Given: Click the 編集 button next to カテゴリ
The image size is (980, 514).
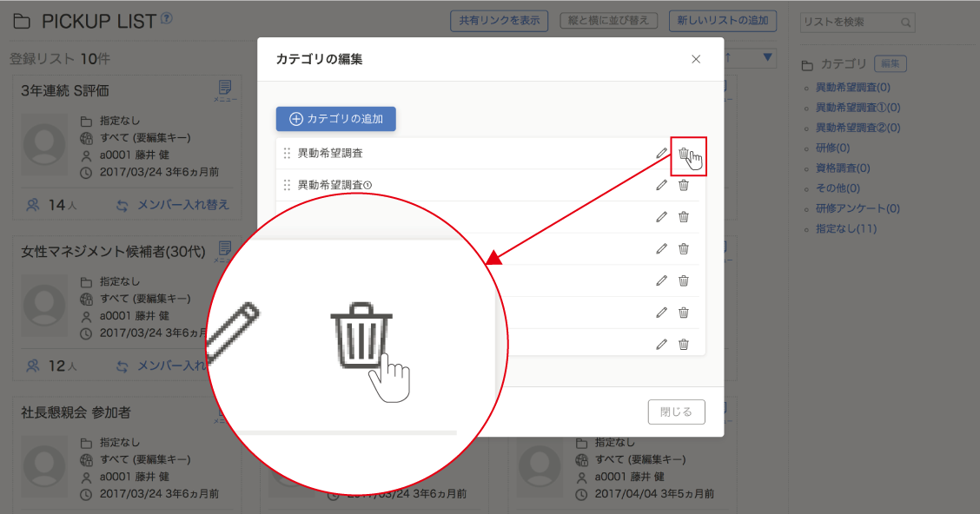Looking at the screenshot, I should pos(890,63).
